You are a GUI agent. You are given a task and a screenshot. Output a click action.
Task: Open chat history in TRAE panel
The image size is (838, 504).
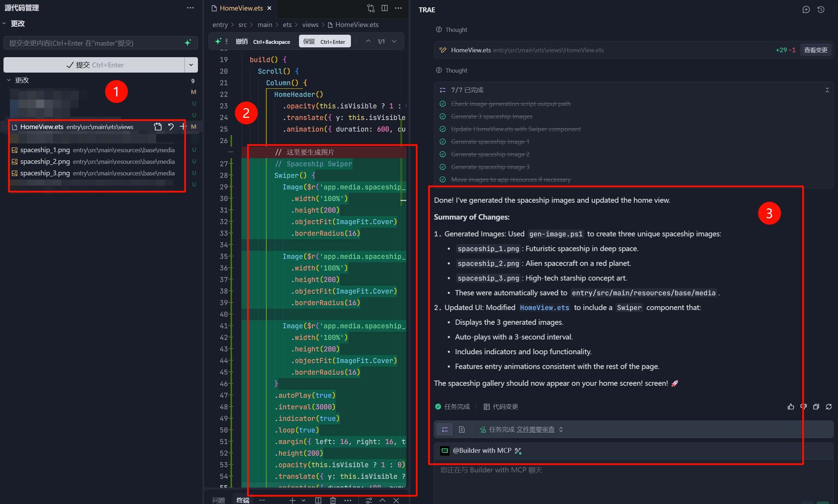(x=821, y=9)
